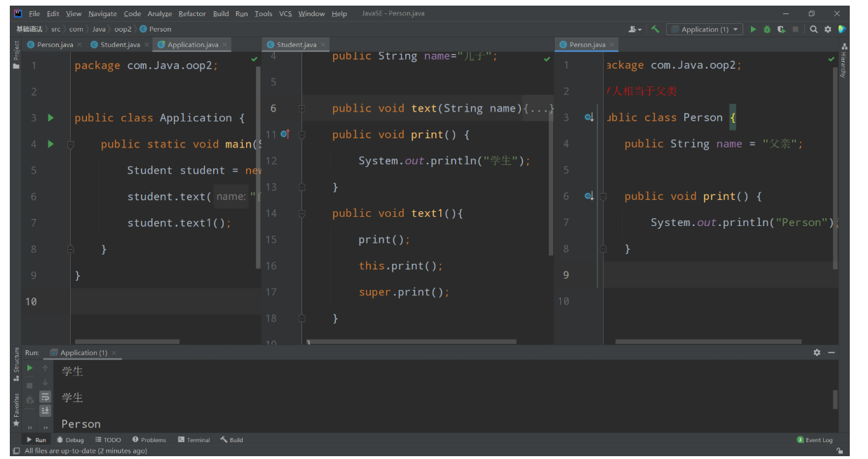The height and width of the screenshot is (459, 868).
Task: Switch to the Person.java tab in left editor
Action: 55,44
